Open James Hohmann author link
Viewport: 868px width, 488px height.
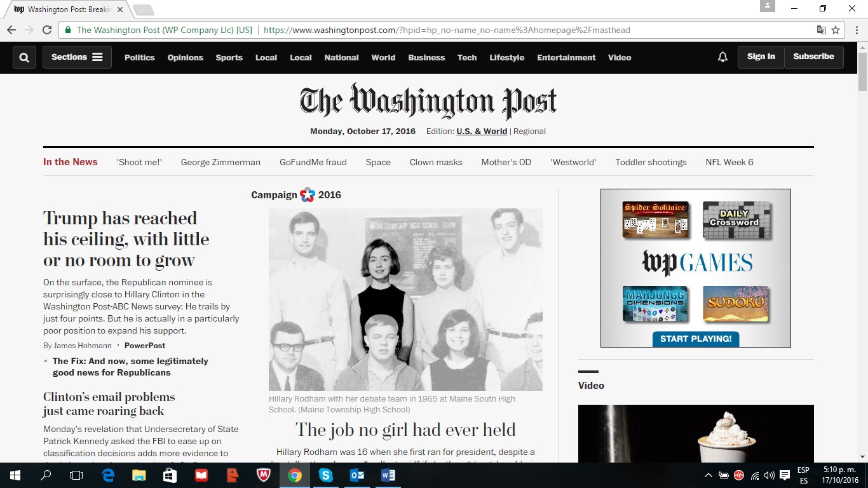point(82,346)
